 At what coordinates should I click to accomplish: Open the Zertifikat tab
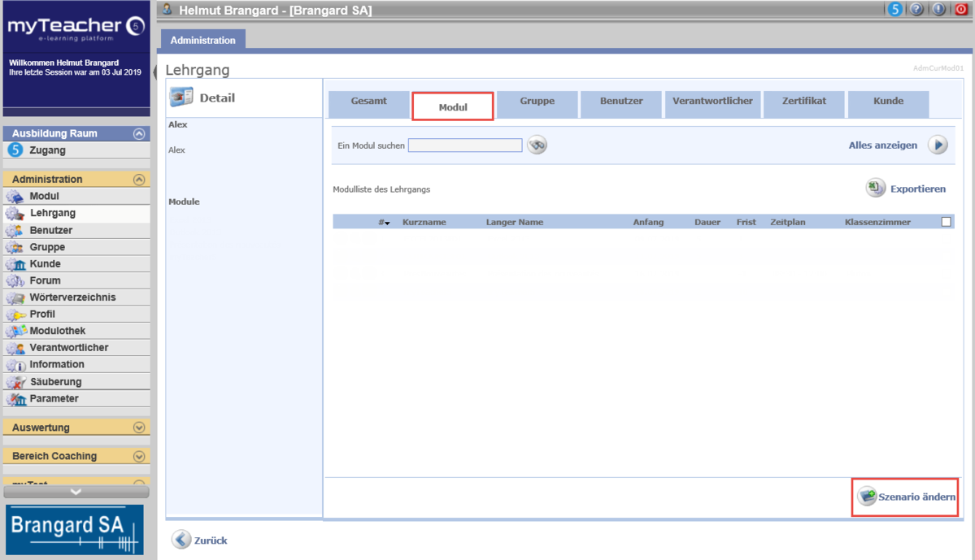803,102
